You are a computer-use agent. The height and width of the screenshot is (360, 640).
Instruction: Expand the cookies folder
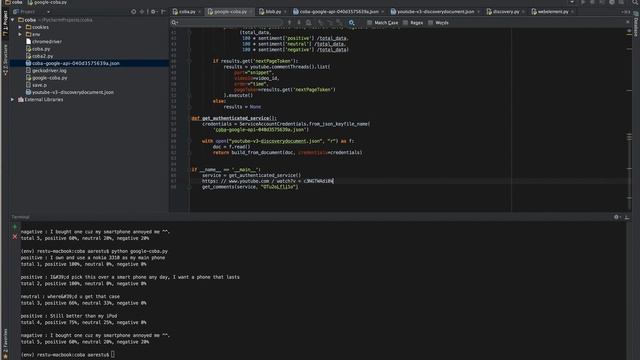20,27
